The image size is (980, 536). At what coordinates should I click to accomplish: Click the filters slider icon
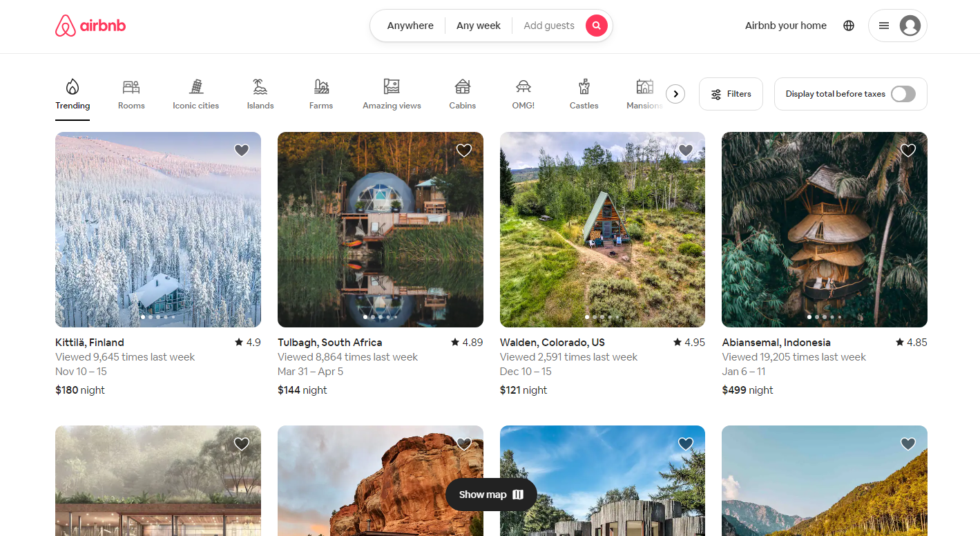716,94
